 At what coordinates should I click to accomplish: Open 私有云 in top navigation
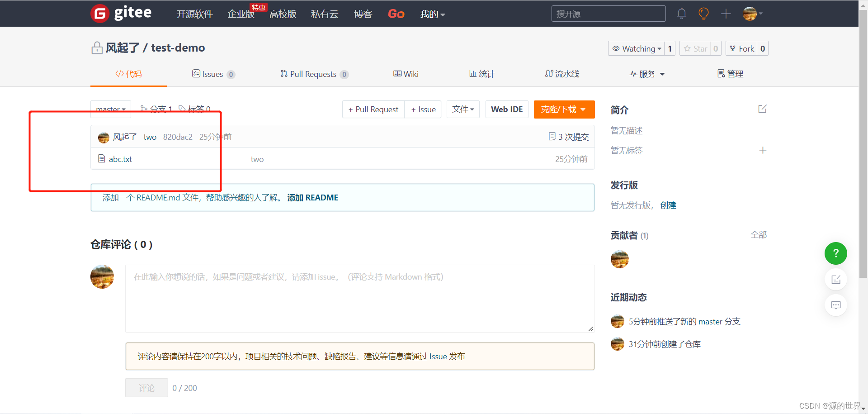coord(325,14)
